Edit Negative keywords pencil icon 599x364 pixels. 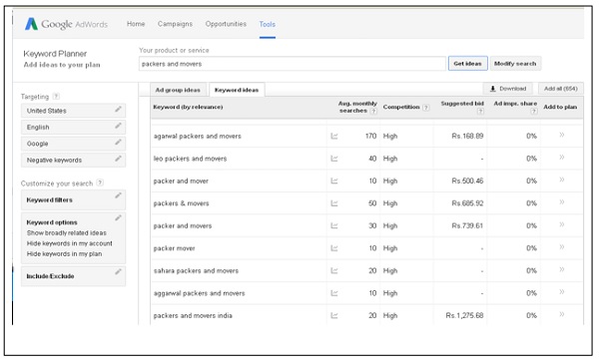point(118,159)
